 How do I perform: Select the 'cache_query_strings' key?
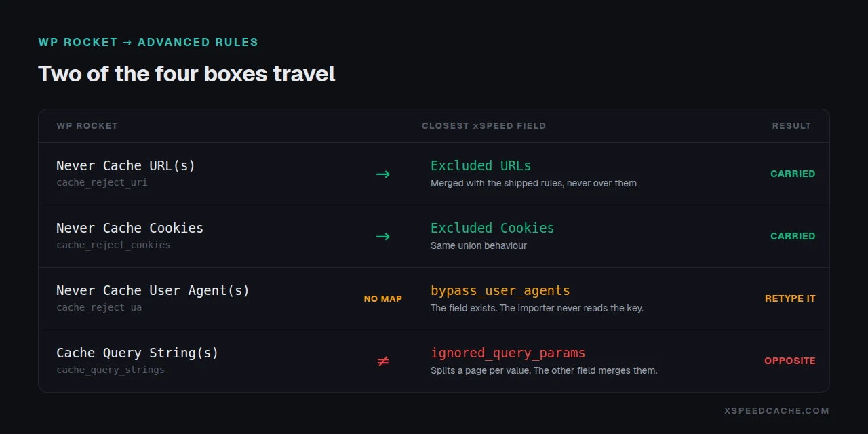coord(111,370)
